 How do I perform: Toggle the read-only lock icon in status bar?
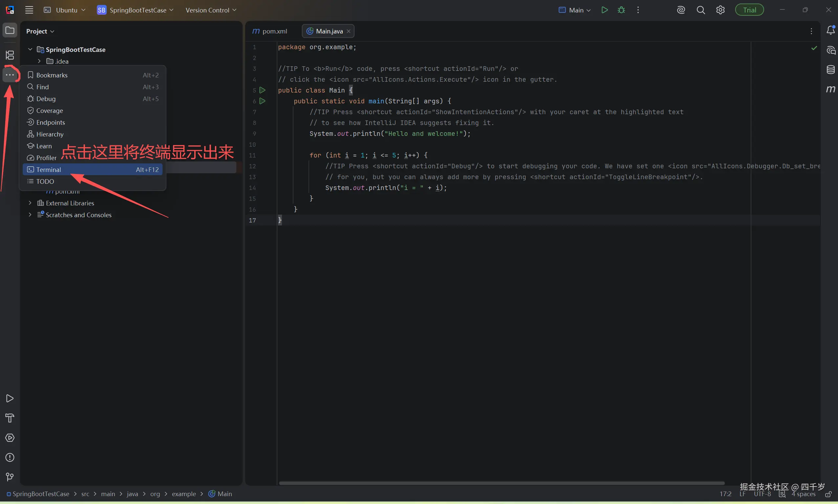click(x=828, y=494)
